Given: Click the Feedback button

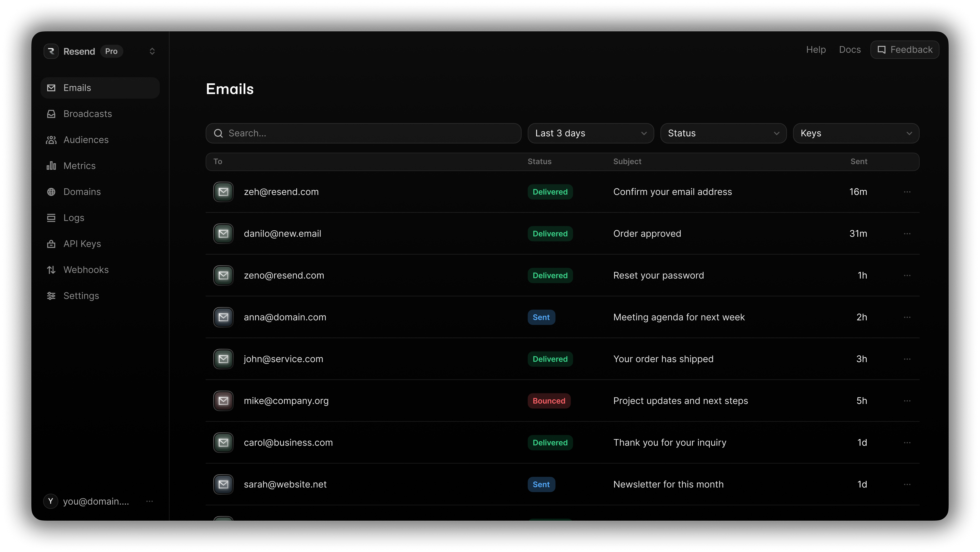Looking at the screenshot, I should pos(904,50).
